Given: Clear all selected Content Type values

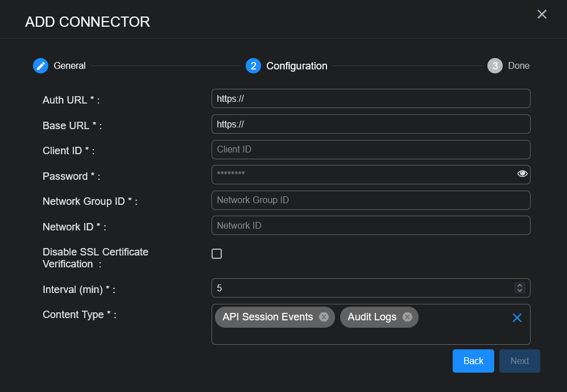Looking at the screenshot, I should pyautogui.click(x=516, y=318).
